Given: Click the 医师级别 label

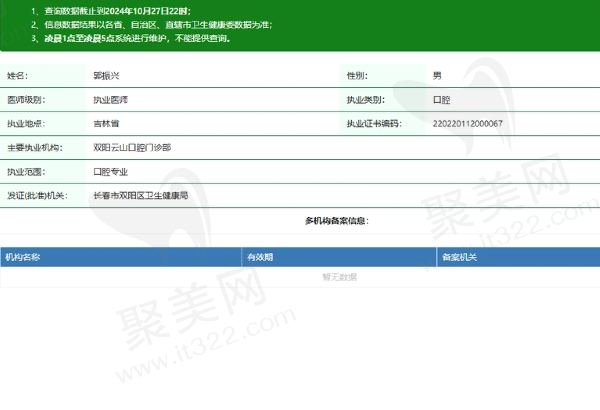Looking at the screenshot, I should click(26, 100).
